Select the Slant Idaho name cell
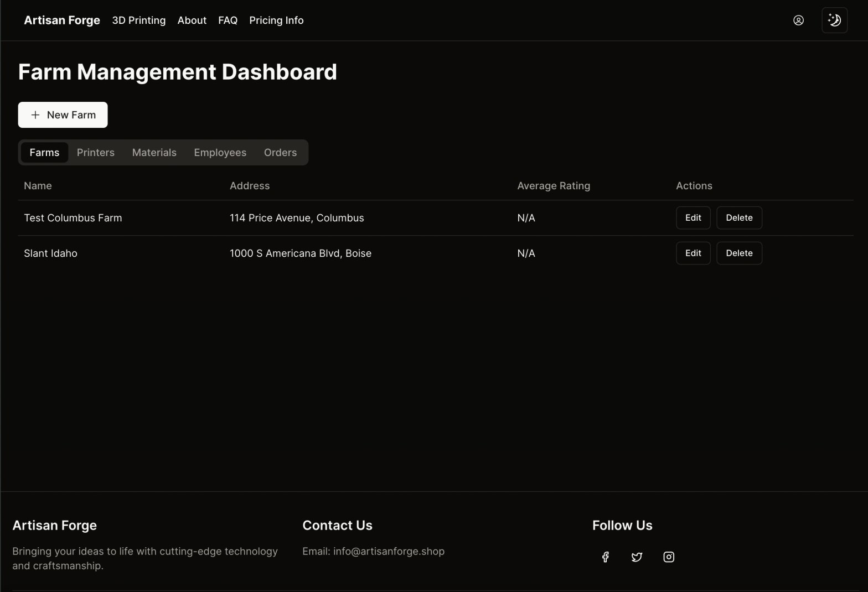 click(x=50, y=253)
